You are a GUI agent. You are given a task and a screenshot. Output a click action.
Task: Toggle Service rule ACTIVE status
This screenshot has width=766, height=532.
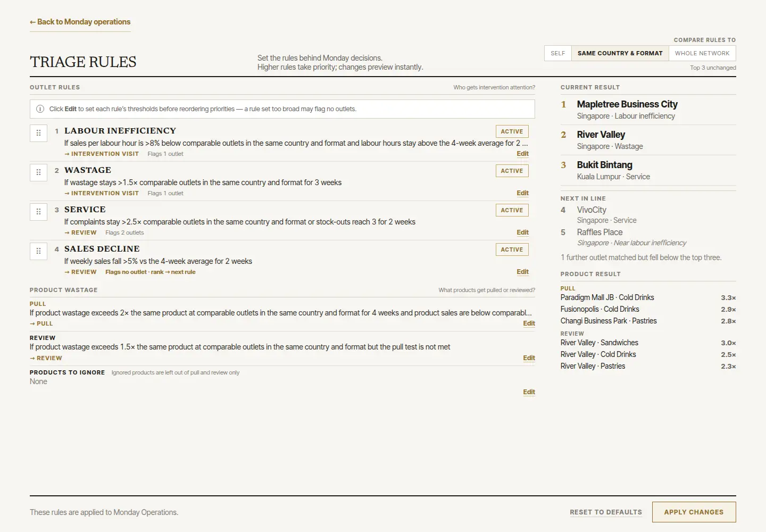[x=512, y=210]
